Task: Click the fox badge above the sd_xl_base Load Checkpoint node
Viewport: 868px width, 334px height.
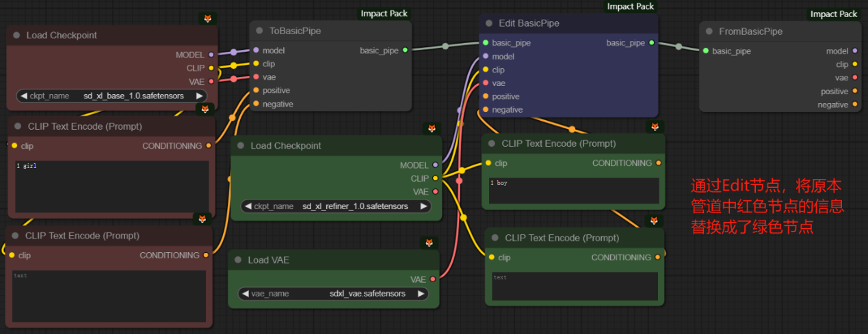Action: coord(208,18)
